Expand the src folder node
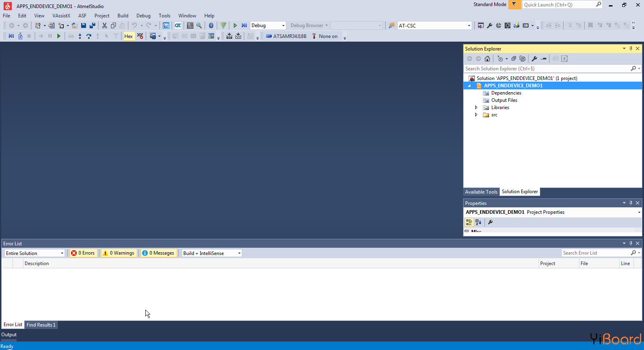644x350 pixels. click(476, 115)
